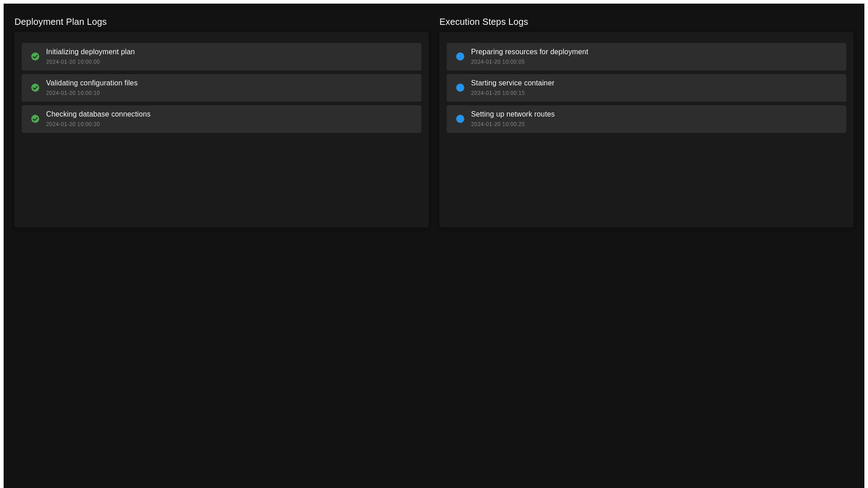Click timestamp 2024-01-20 10:00:05
Screen dimensions: 868x488
[498, 62]
